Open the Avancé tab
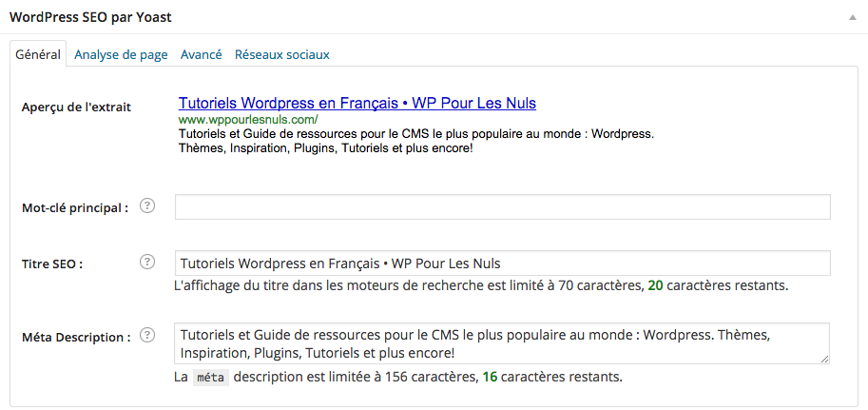 pos(201,55)
